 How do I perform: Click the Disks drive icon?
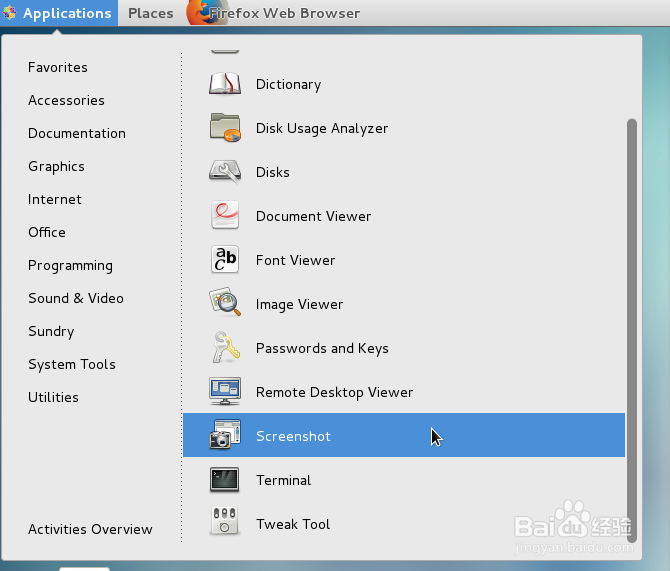click(225, 172)
